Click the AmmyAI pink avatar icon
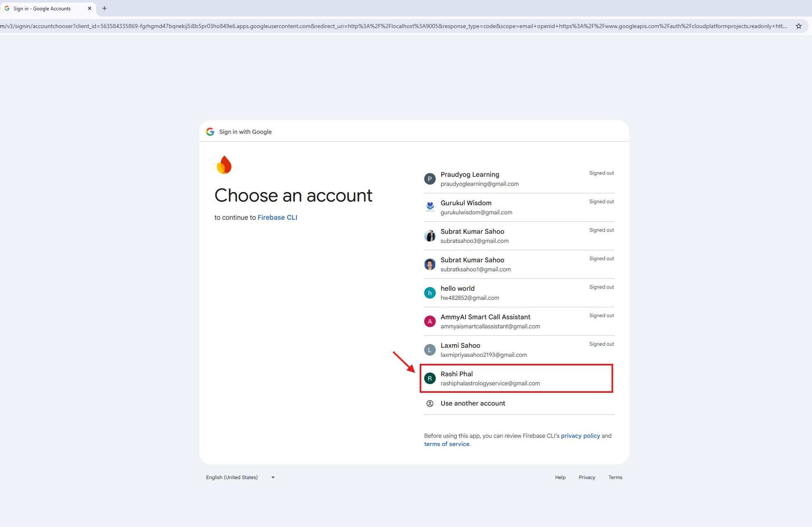The height and width of the screenshot is (527, 812). click(x=430, y=321)
